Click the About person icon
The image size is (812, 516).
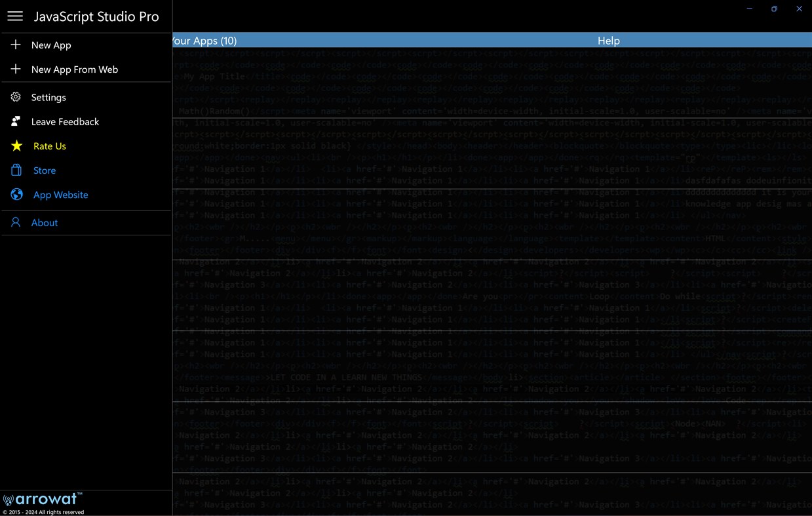click(x=16, y=222)
